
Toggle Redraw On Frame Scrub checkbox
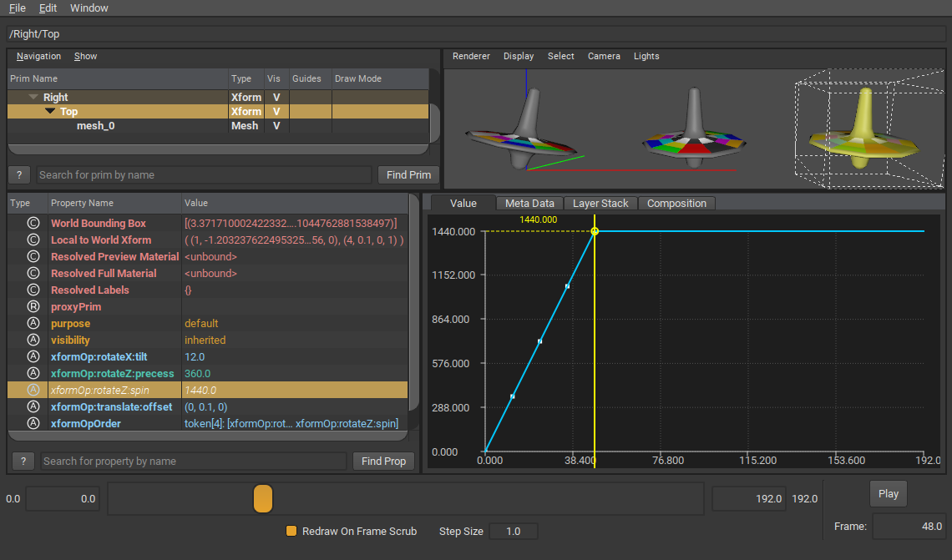[291, 531]
